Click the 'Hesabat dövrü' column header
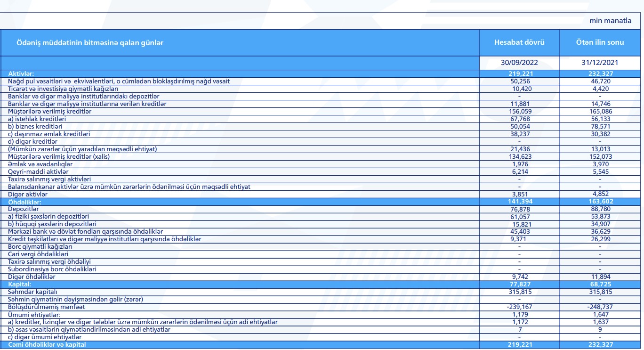The height and width of the screenshot is (350, 644). click(x=519, y=43)
